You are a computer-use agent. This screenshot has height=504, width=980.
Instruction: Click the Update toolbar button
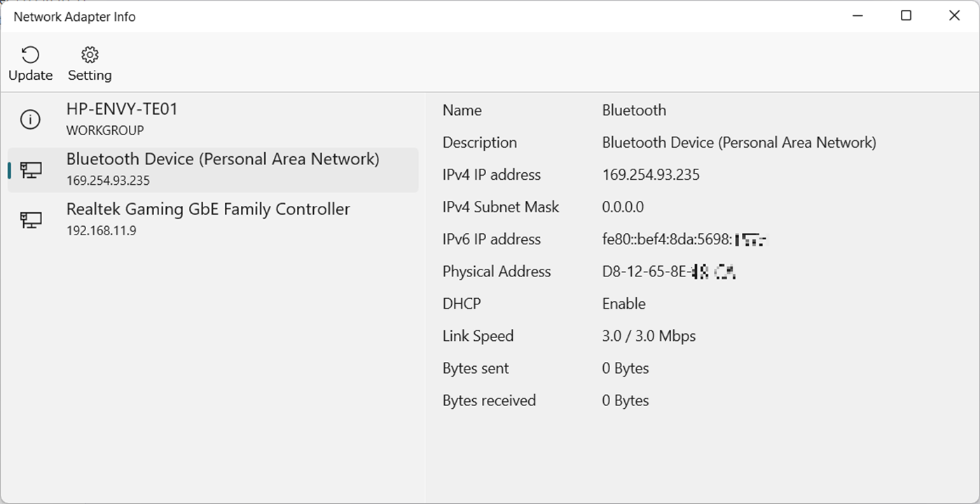pos(30,63)
